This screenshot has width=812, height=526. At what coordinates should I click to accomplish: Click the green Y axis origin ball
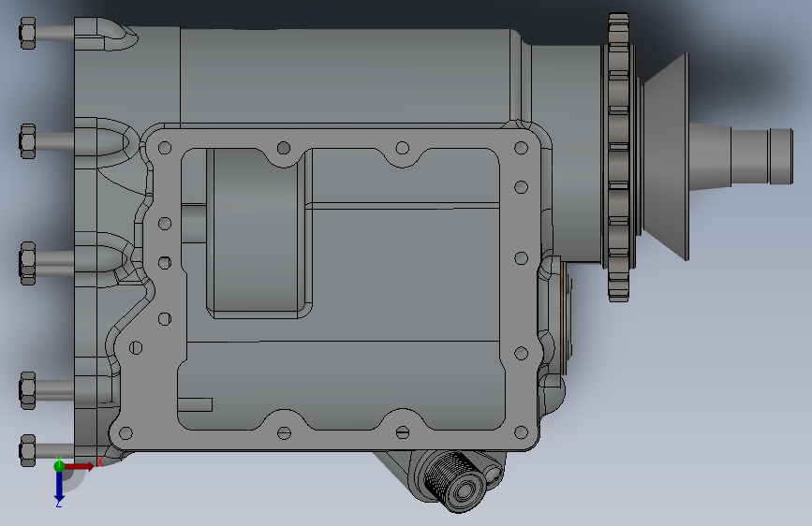(x=59, y=466)
